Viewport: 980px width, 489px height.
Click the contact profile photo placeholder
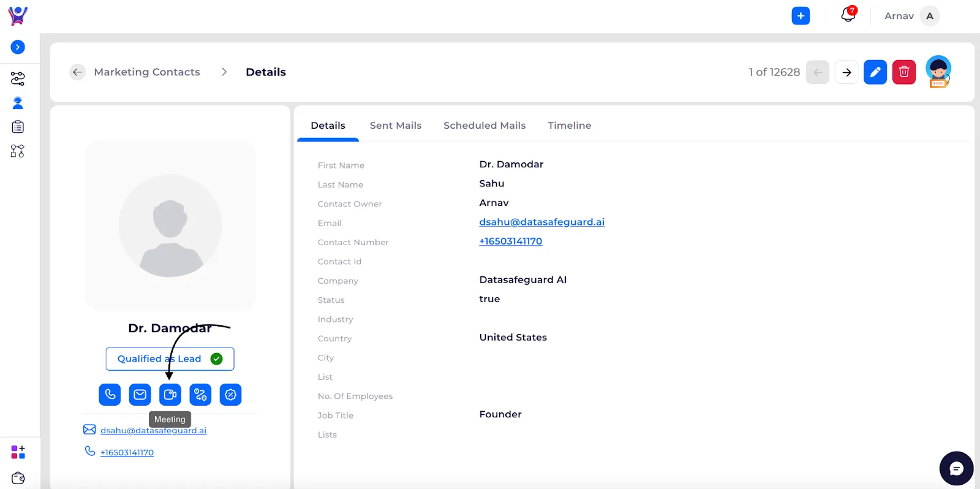pyautogui.click(x=170, y=226)
